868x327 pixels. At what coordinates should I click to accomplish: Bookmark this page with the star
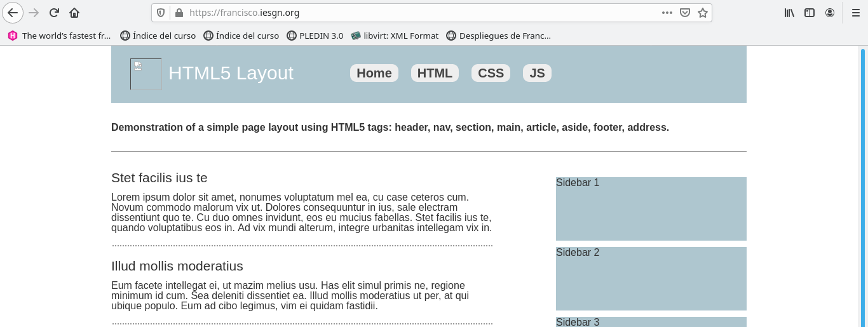(702, 13)
